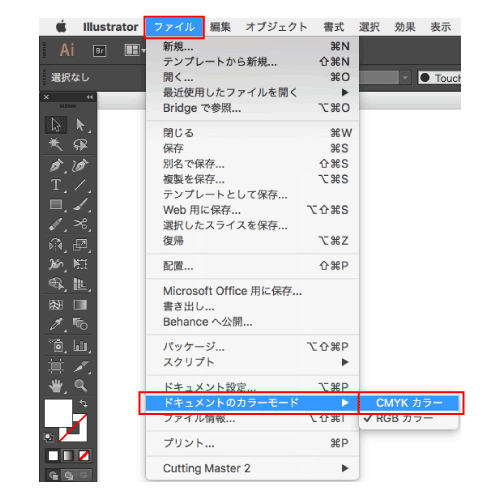The image size is (500, 500).
Task: Click the Ai application logo
Action: pyautogui.click(x=67, y=50)
